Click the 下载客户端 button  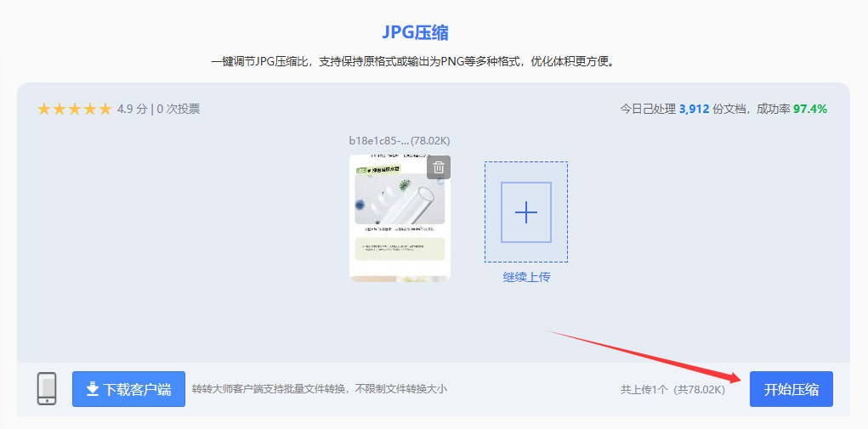(x=128, y=389)
